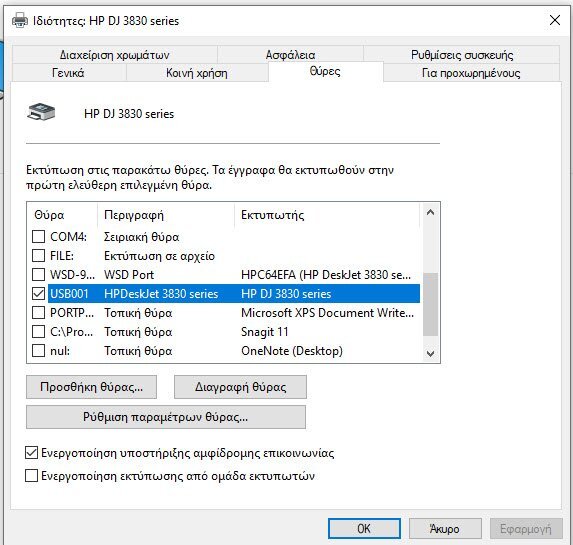The width and height of the screenshot is (573, 545).
Task: Close the printer properties dialog
Action: 555,20
